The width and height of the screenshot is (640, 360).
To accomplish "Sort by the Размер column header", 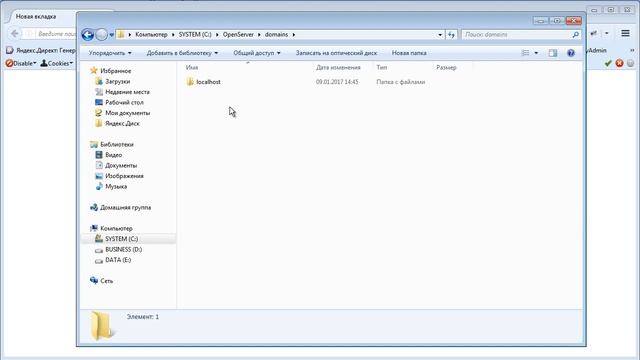I will (x=446, y=67).
